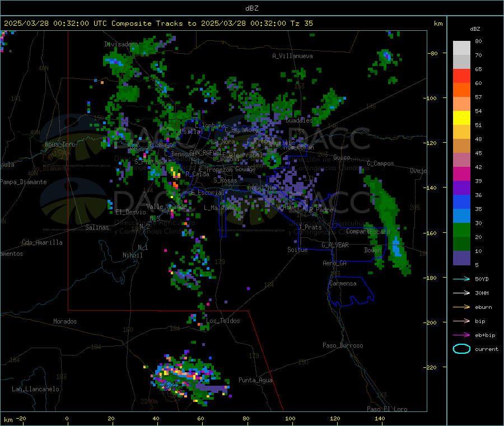
Task: Click the Paso_El_Loro label
Action: tap(387, 409)
